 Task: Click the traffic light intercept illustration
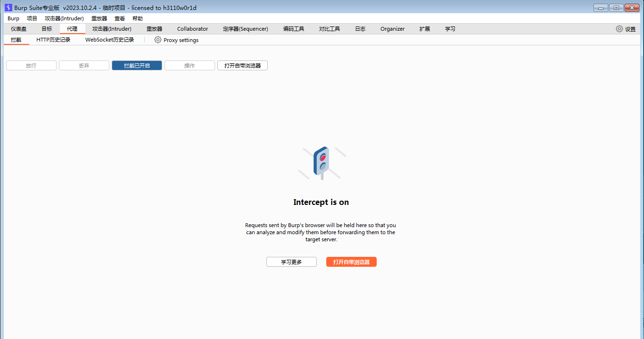click(322, 163)
